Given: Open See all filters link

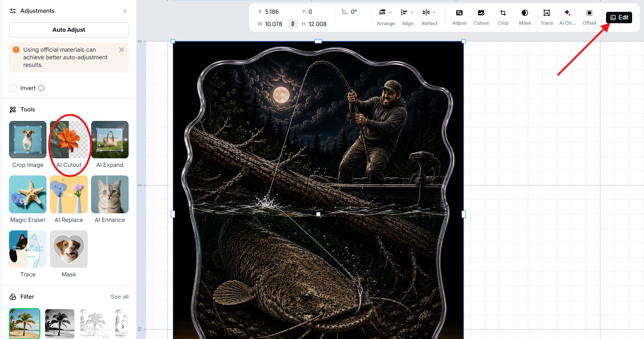Looking at the screenshot, I should [120, 297].
